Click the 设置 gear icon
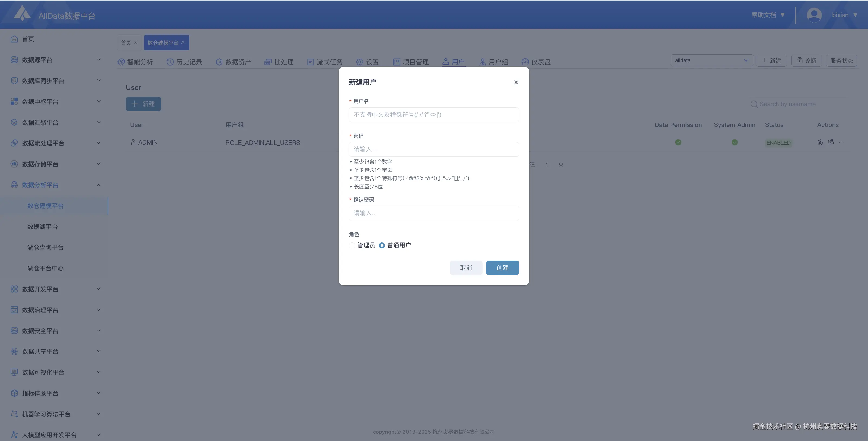This screenshot has height=441, width=868. click(360, 62)
